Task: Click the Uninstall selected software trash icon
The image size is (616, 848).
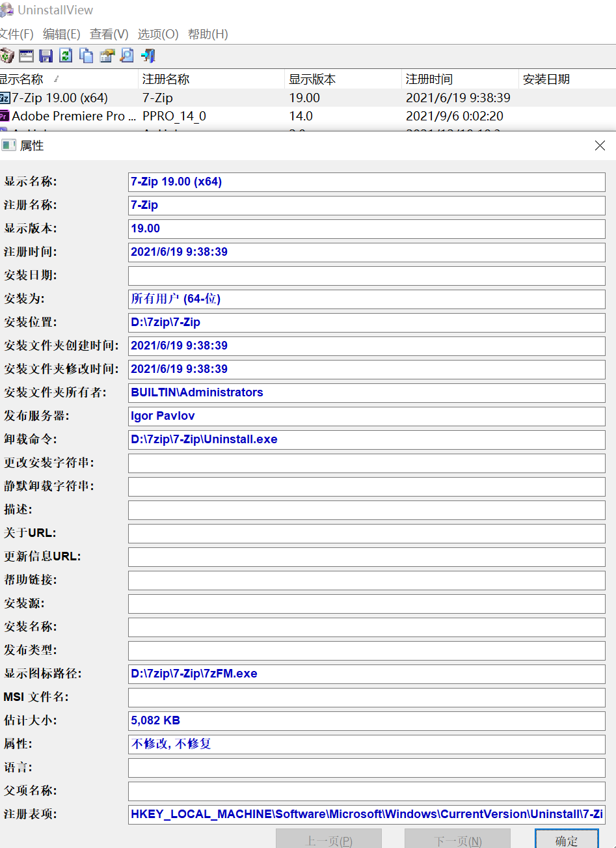Action: 6,55
